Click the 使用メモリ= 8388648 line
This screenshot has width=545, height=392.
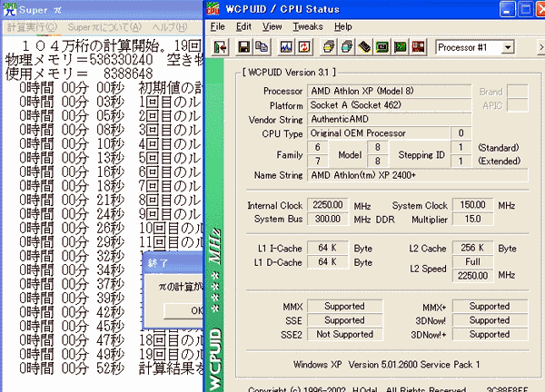point(79,73)
